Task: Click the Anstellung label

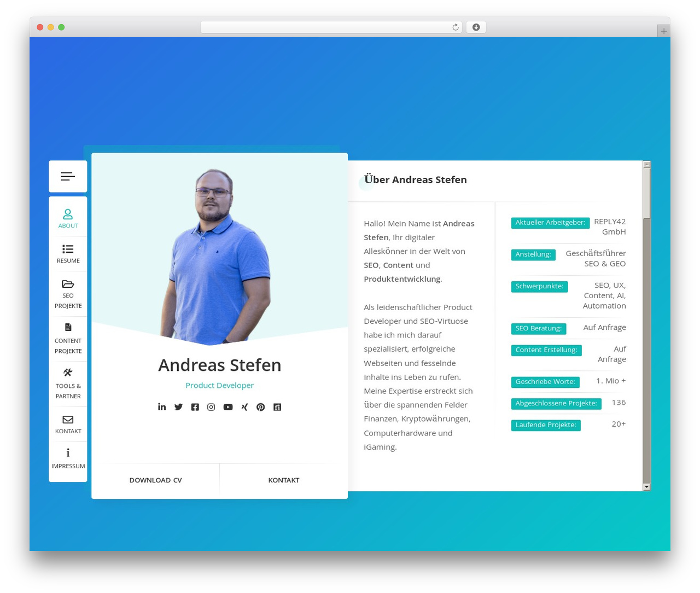Action: click(x=533, y=254)
